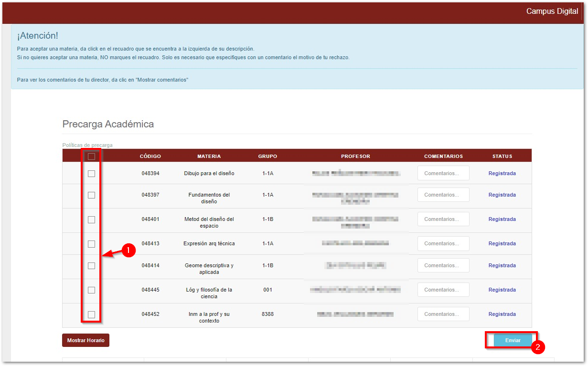Enable checkbox for Lóg y filosofía de la ciencia
Image resolution: width=588 pixels, height=366 pixels.
pyautogui.click(x=91, y=290)
